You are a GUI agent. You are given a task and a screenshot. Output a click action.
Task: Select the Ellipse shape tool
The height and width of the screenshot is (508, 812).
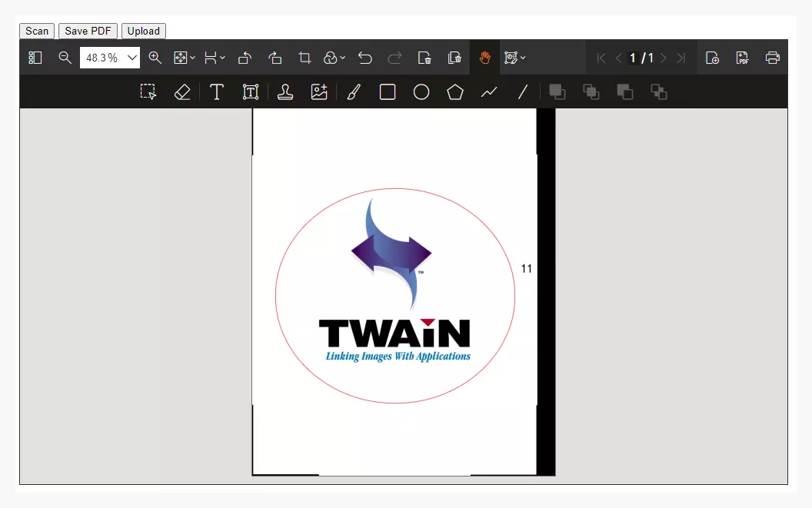(421, 92)
